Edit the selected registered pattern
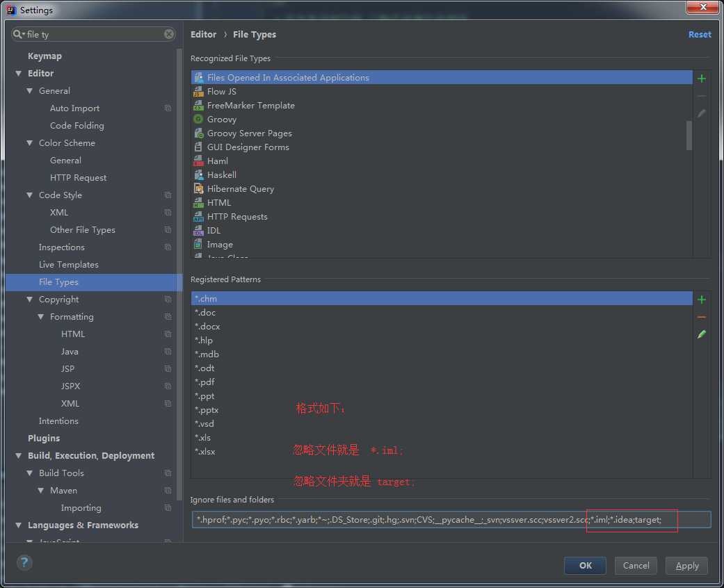This screenshot has width=724, height=588. click(701, 334)
